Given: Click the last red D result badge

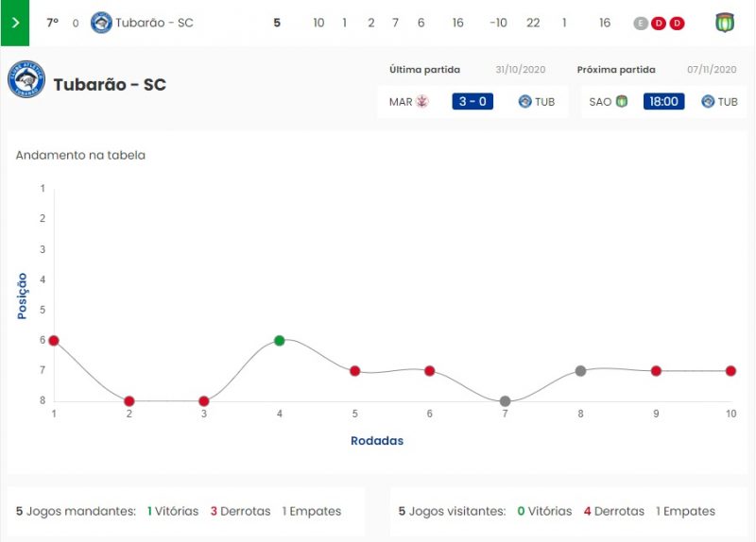Looking at the screenshot, I should point(677,23).
